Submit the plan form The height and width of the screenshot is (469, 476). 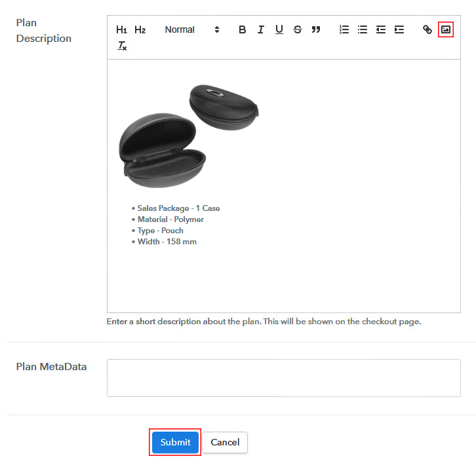tap(175, 442)
